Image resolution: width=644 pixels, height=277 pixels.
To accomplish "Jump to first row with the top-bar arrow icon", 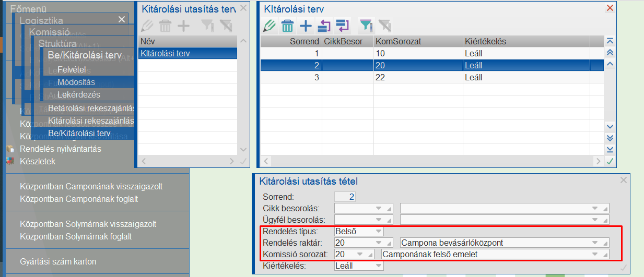I will 610,41.
